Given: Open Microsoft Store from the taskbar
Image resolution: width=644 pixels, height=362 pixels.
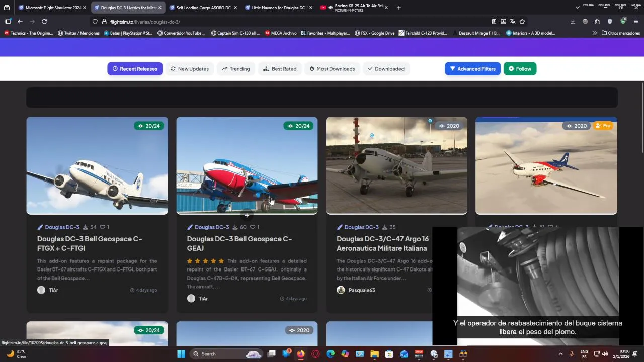Looking at the screenshot, I should click(389, 354).
